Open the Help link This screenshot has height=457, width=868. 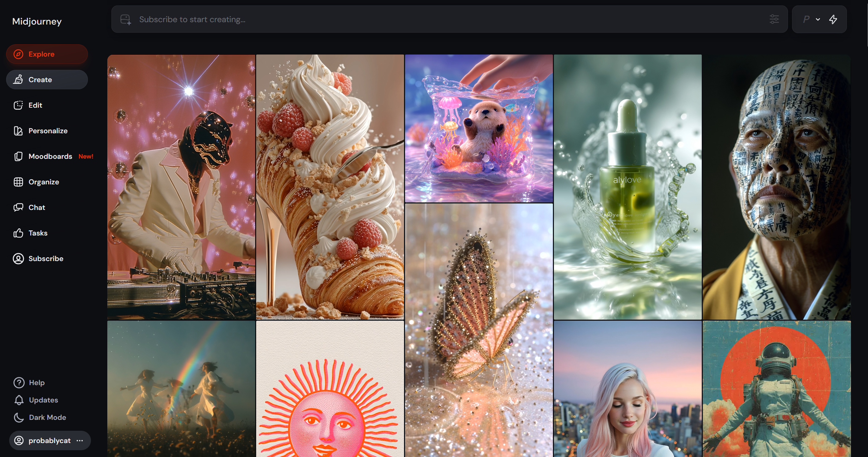36,383
